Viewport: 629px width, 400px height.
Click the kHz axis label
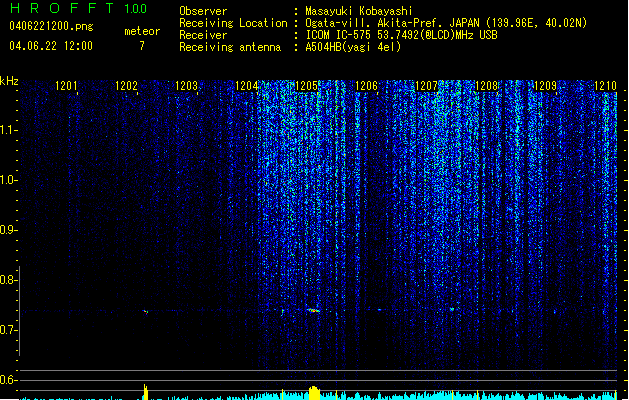[9, 81]
